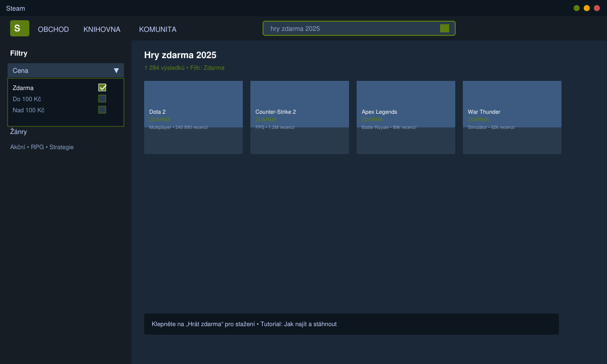
Task: Click the green window control dot
Action: [x=577, y=8]
